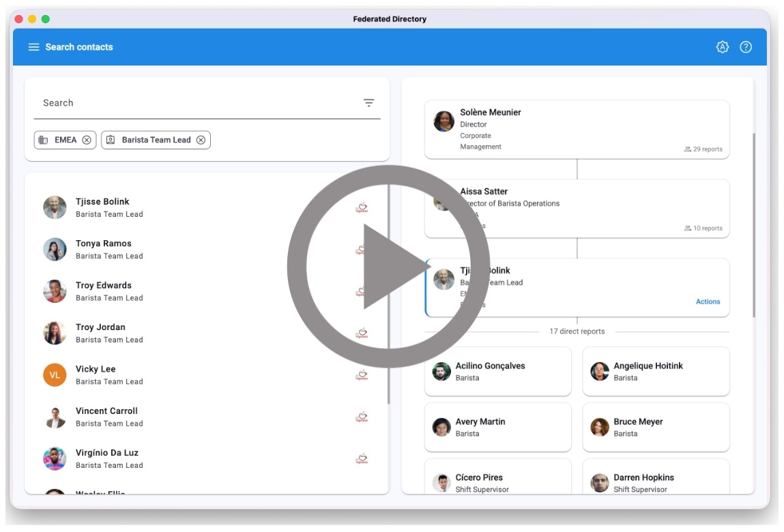Remove the EMEA filter chip
Screen dimensions: 784x532
[87, 140]
